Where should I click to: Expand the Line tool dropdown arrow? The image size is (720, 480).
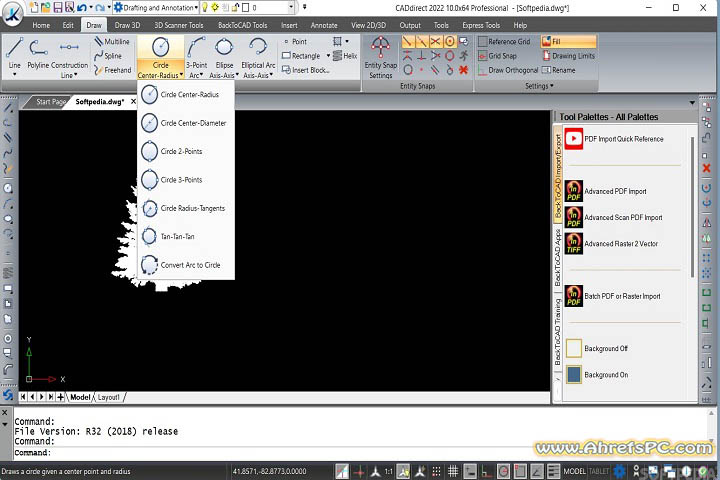click(x=14, y=75)
